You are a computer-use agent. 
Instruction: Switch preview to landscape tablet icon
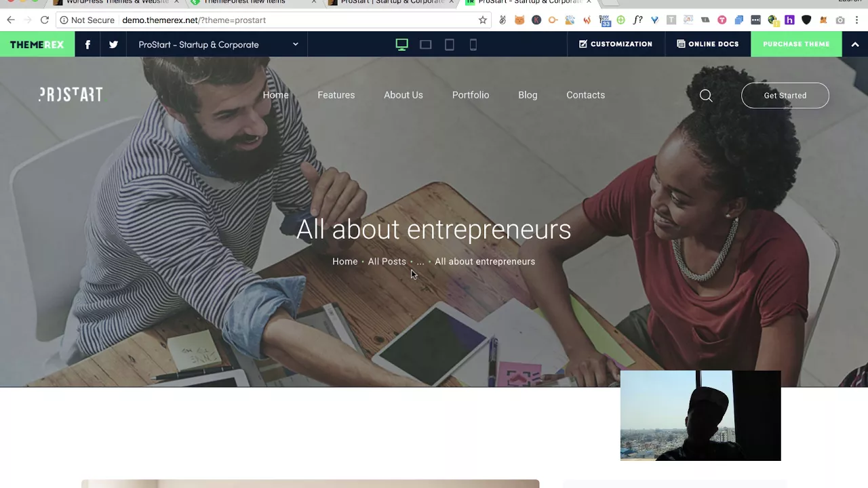426,45
